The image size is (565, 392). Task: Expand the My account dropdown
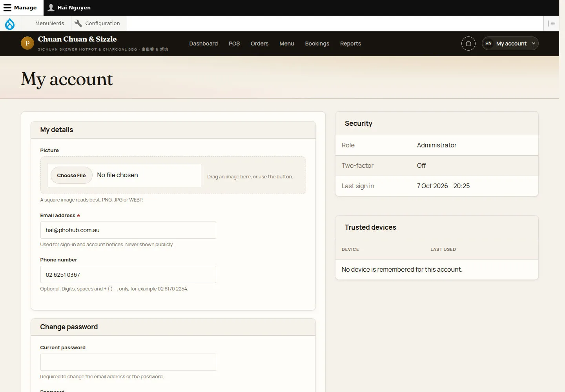[x=510, y=44]
